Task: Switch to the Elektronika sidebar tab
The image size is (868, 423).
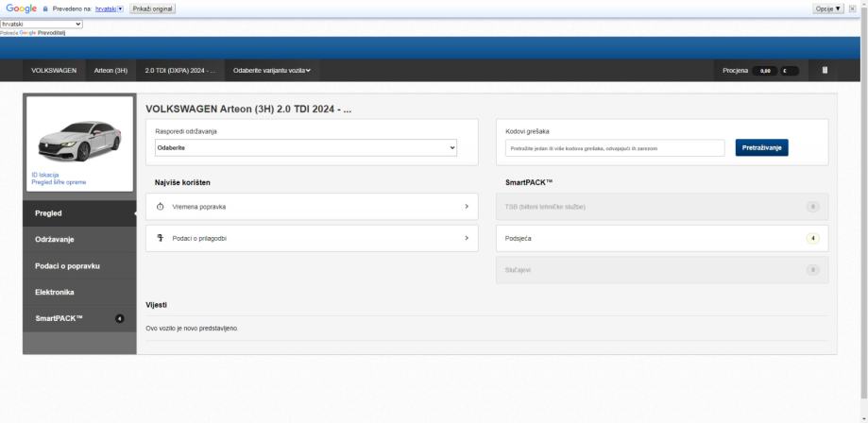Action: pyautogui.click(x=79, y=292)
